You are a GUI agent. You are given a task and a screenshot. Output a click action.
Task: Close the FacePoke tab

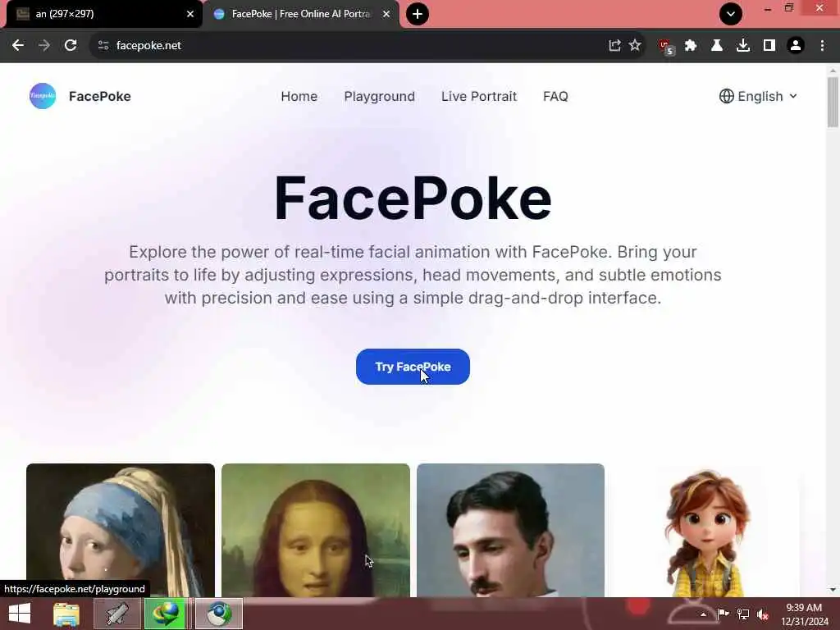(386, 14)
